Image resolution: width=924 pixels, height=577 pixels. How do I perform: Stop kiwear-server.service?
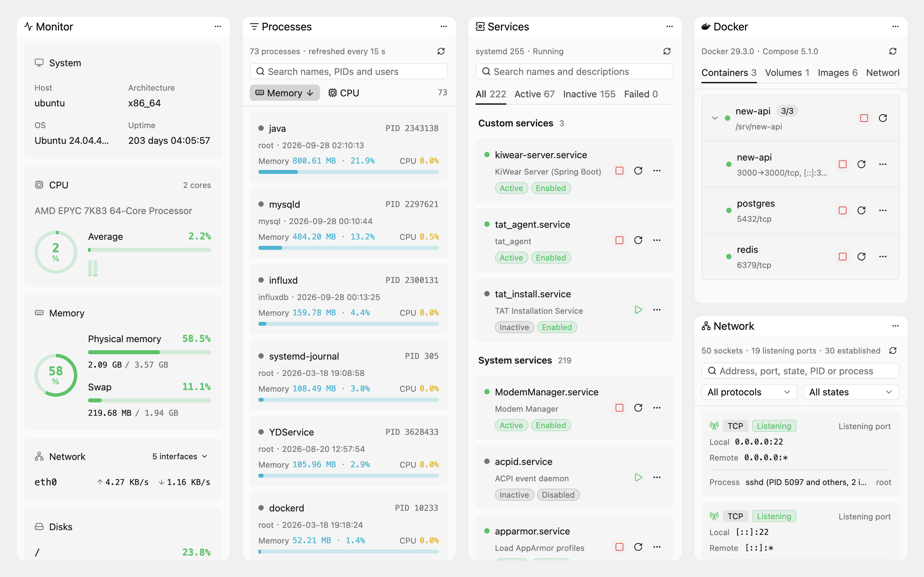point(619,171)
